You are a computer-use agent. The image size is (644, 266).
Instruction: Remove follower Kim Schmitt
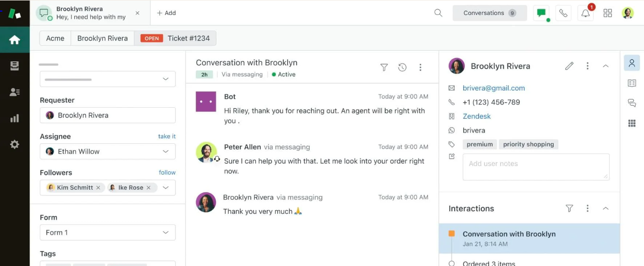point(98,188)
